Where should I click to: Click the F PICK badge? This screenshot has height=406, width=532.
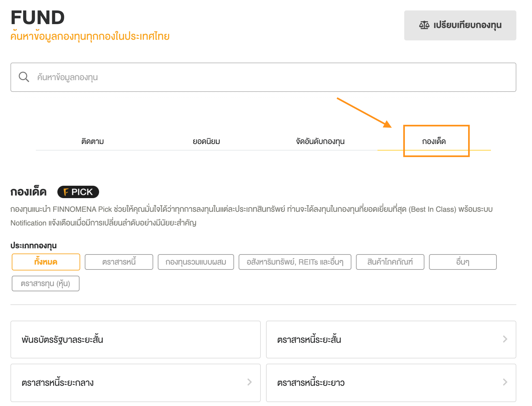[x=78, y=192]
